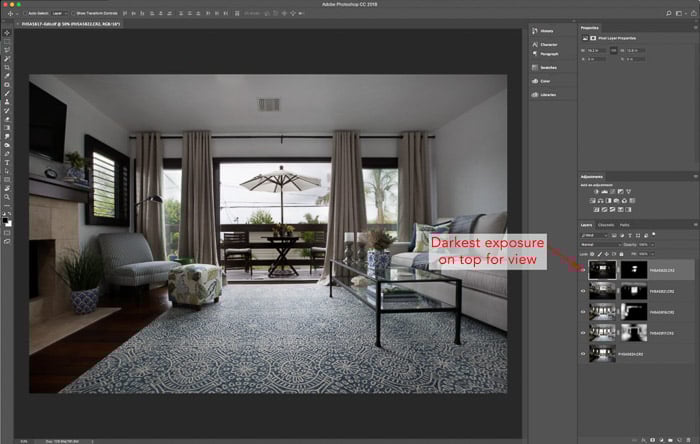Select the Zoom tool
The height and width of the screenshot is (444, 700).
click(7, 197)
